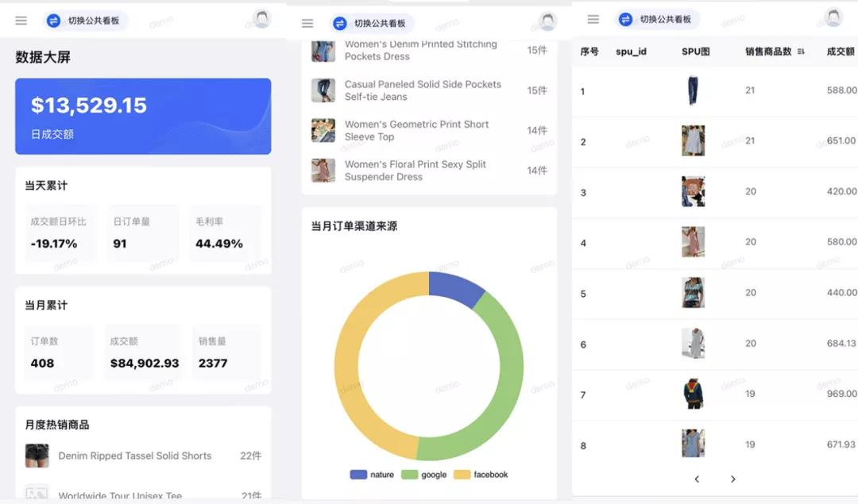Click switch public board button in left panel
This screenshot has width=858, height=504.
click(86, 21)
